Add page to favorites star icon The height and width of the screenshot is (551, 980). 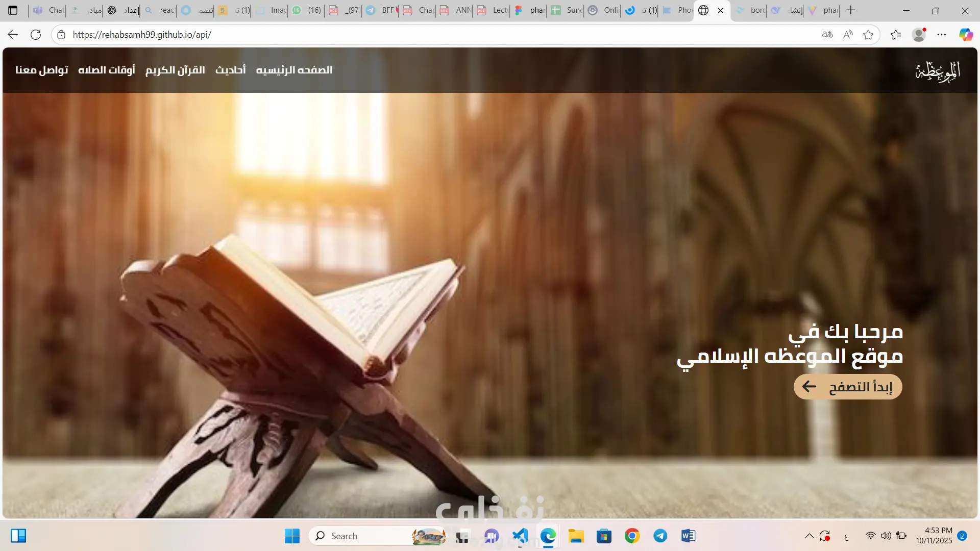[x=868, y=35]
